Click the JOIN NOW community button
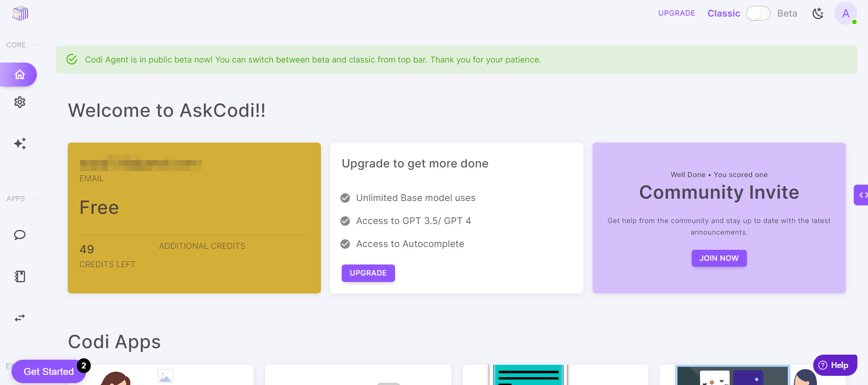Screen dimensions: 868x385 (719, 258)
